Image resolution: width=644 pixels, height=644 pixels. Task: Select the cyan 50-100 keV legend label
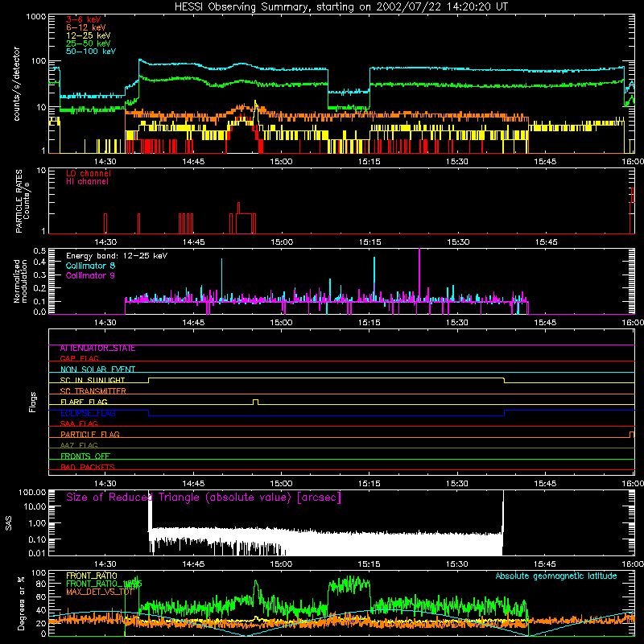(91, 51)
